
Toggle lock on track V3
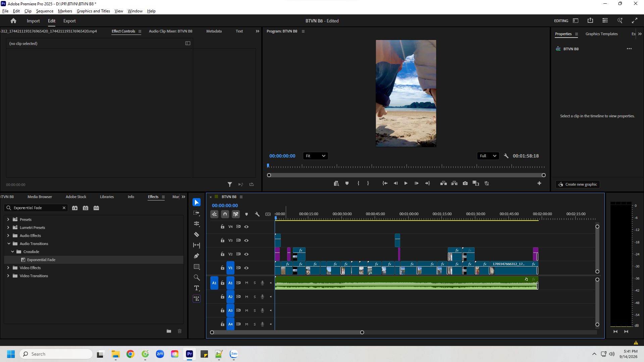tap(222, 240)
